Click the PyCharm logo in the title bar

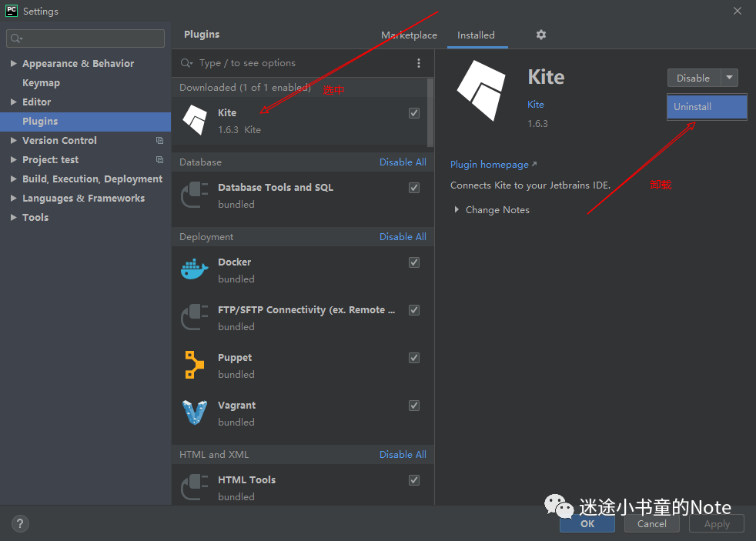pyautogui.click(x=11, y=11)
